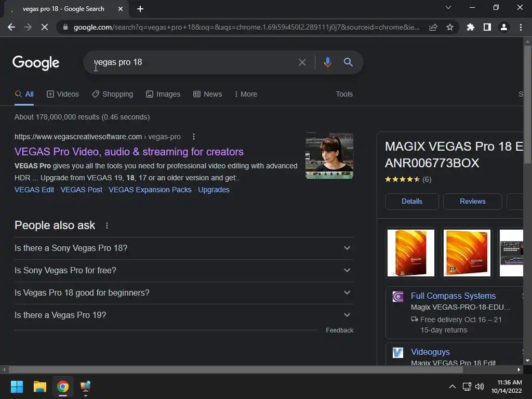
Task: Open Windows Start menu
Action: pyautogui.click(x=17, y=387)
